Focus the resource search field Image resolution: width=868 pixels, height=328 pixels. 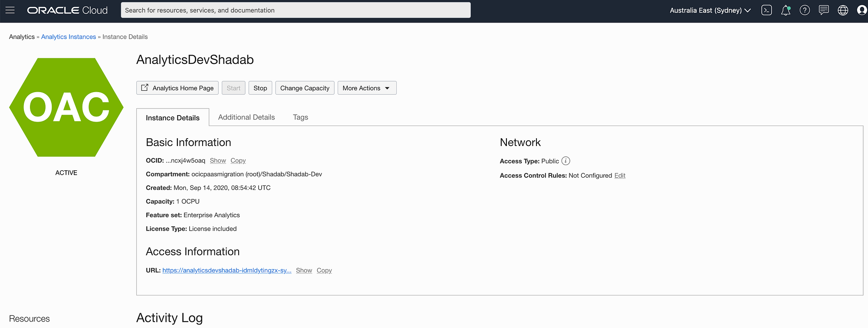296,10
